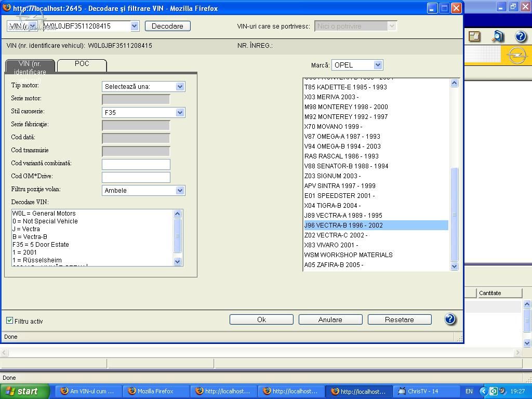Click the F35 = 5 Door Estate line
This screenshot has width=532, height=399.
click(41, 244)
